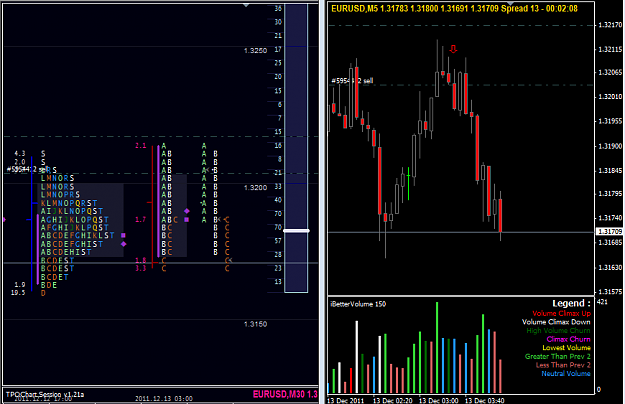Click the chart shift triangle atop the M5 chart
625x404 pixels.
[510, 4]
